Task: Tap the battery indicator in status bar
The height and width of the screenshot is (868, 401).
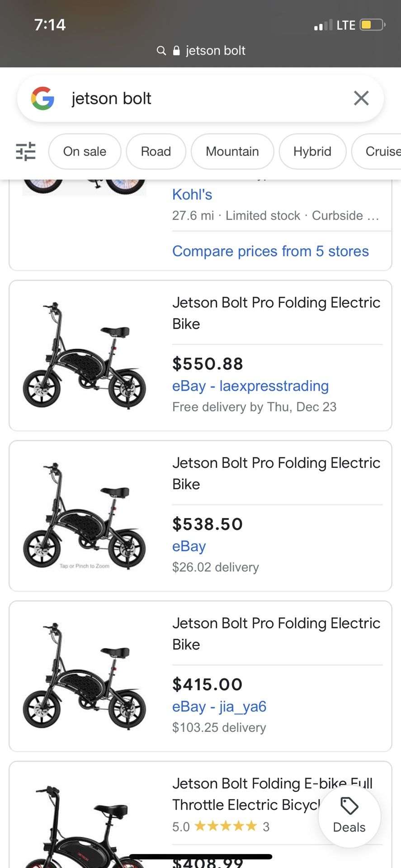Action: [x=373, y=24]
